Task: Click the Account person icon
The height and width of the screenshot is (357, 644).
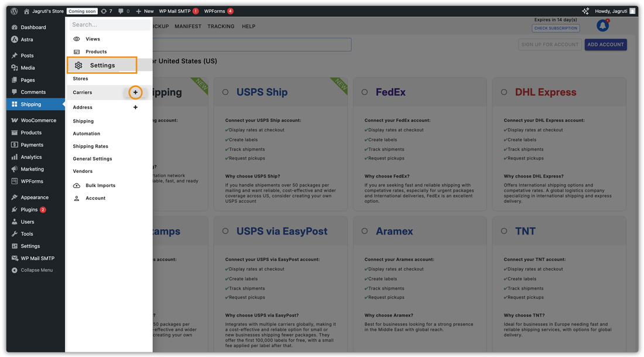Action: click(76, 198)
